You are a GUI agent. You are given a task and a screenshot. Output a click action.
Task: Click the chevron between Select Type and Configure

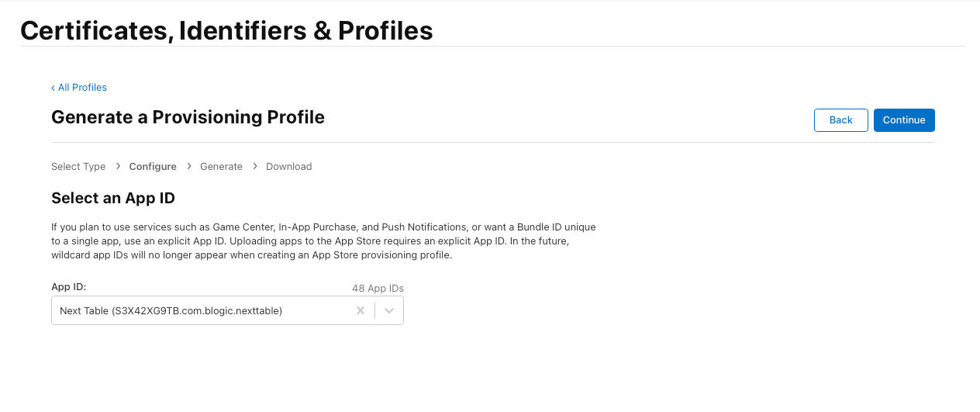[118, 166]
